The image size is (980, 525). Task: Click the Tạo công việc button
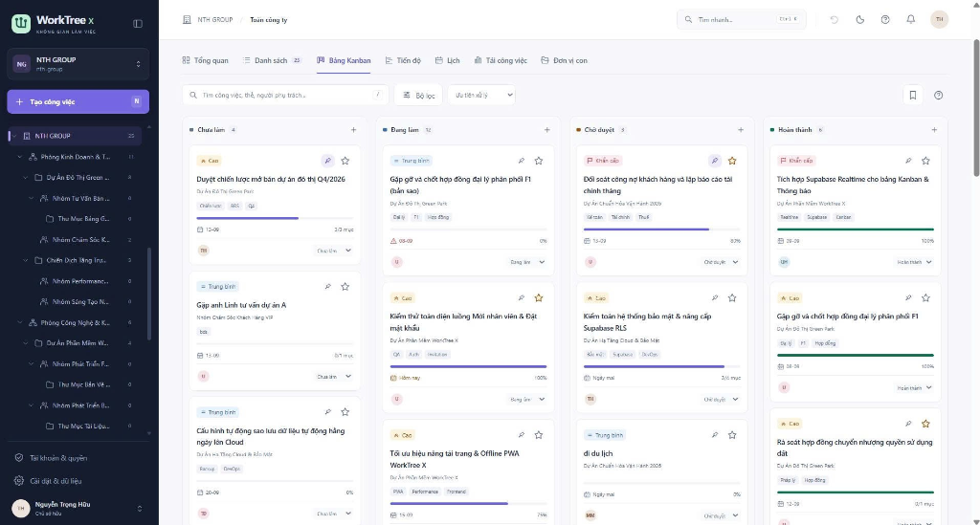pyautogui.click(x=78, y=101)
